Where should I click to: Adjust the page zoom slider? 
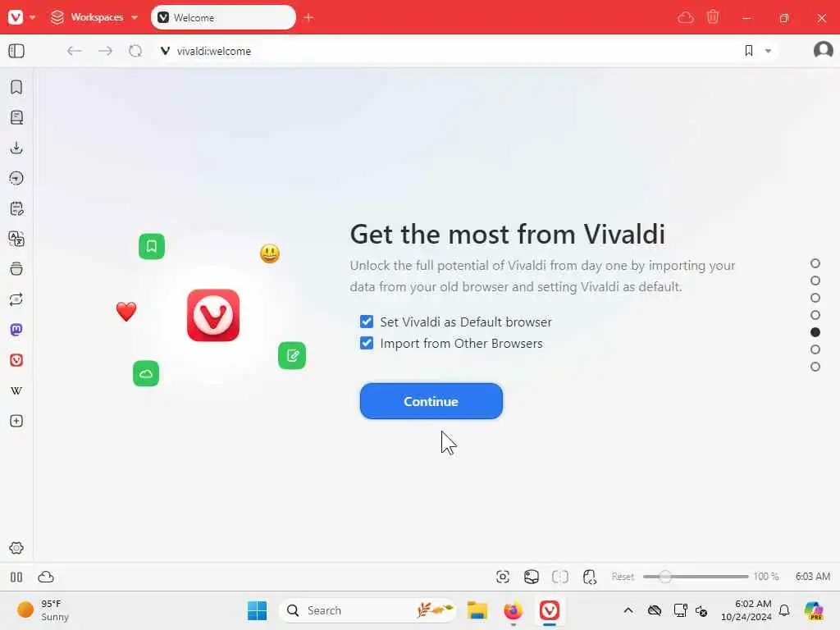695,577
